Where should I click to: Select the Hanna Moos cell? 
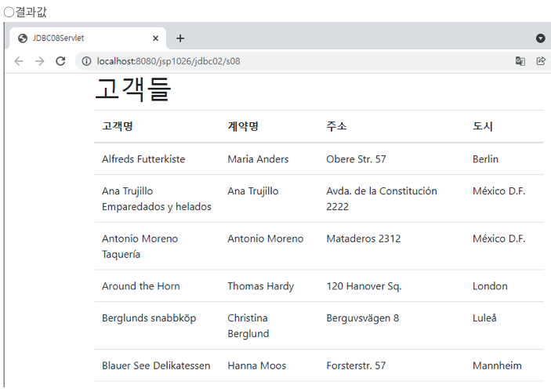(x=256, y=365)
